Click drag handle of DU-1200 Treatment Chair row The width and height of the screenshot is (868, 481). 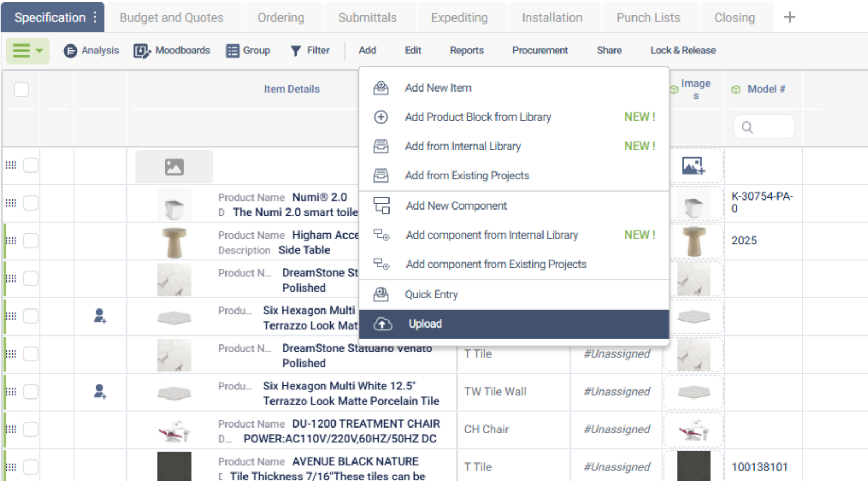click(11, 429)
